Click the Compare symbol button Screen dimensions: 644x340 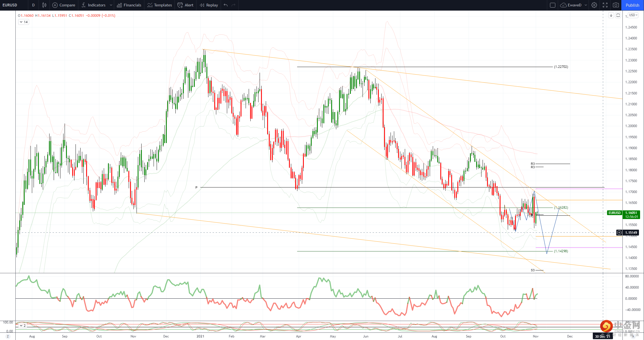click(x=64, y=5)
